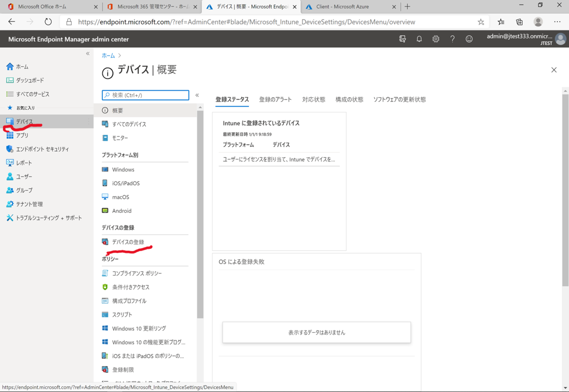
Task: Reload the page with refresh button
Action: pyautogui.click(x=48, y=22)
